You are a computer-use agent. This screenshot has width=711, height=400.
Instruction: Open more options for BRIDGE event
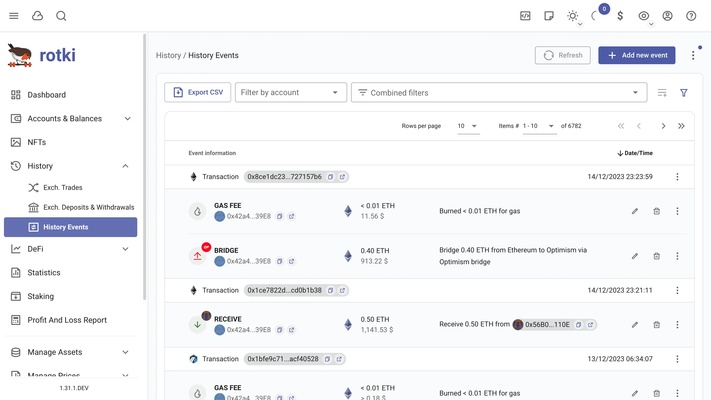coord(677,256)
